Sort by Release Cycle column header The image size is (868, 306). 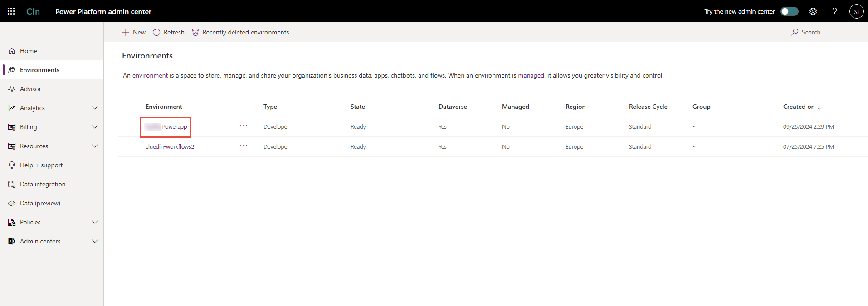pos(648,107)
